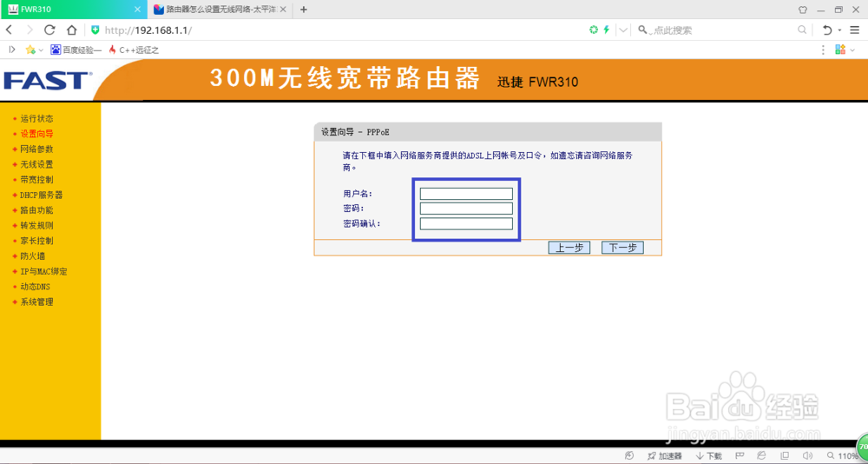This screenshot has height=464, width=868.
Task: Open 下载 downloads in status bar
Action: pos(709,455)
